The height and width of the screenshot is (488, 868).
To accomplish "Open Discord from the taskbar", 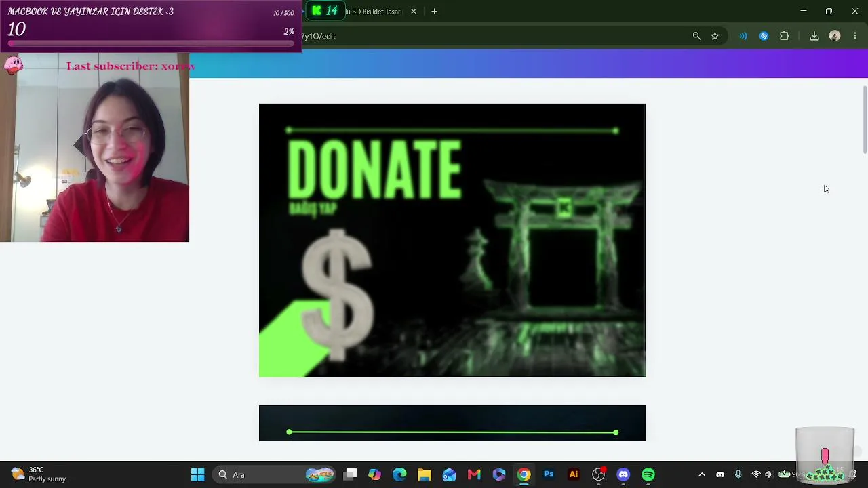I will (623, 474).
